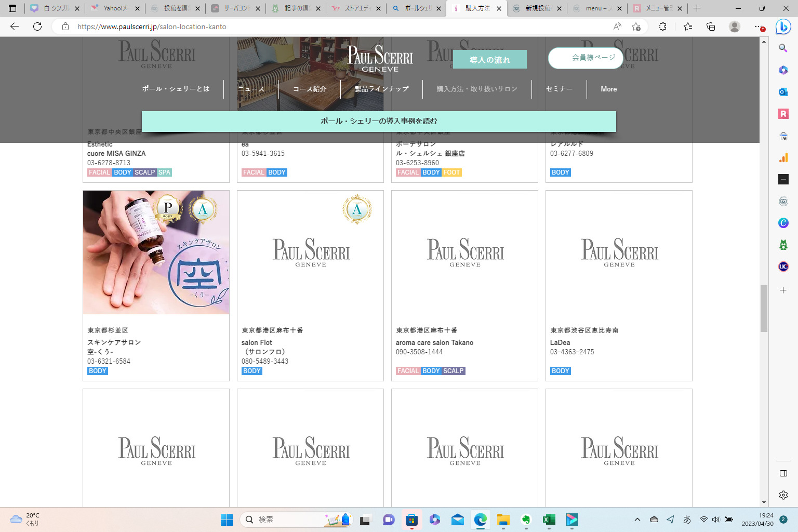Switch to the ストアエディ tab

[356, 8]
